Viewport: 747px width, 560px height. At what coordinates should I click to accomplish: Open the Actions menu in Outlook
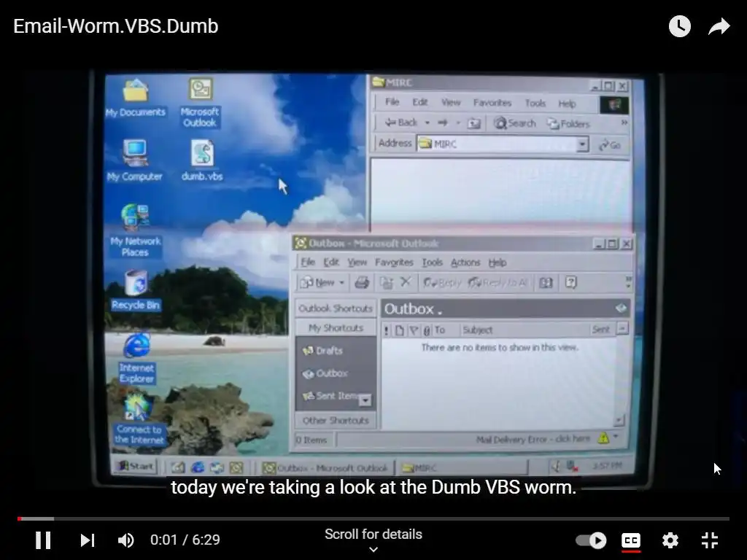coord(465,262)
